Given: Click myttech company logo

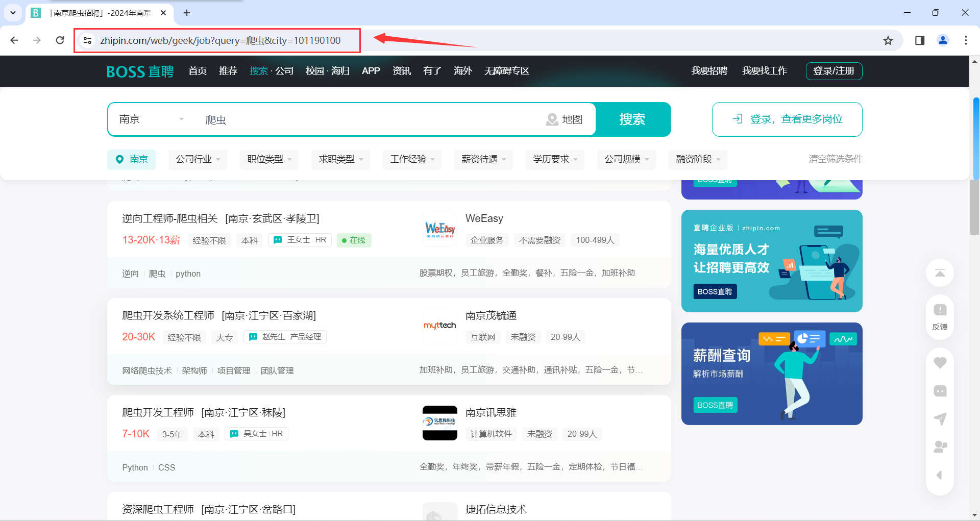Looking at the screenshot, I should point(440,326).
